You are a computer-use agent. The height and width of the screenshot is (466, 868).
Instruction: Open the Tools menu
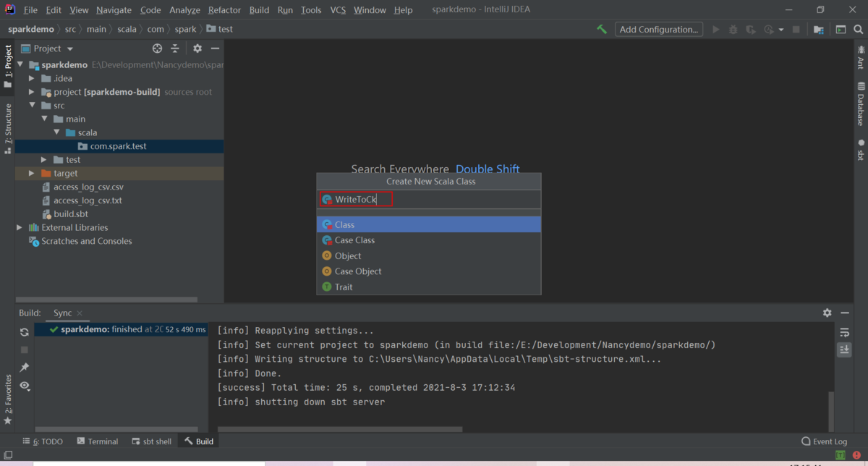(311, 10)
